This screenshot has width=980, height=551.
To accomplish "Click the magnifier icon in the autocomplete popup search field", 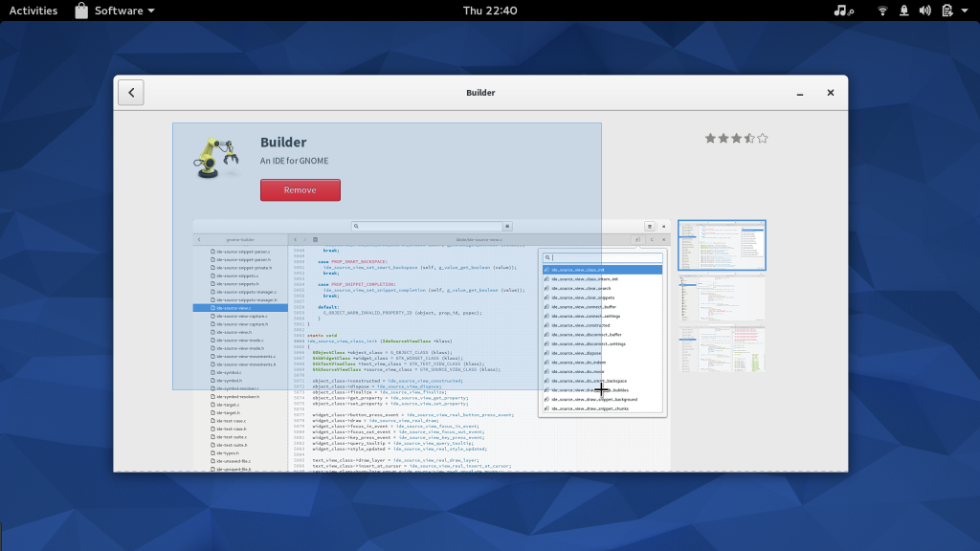I will pos(546,257).
